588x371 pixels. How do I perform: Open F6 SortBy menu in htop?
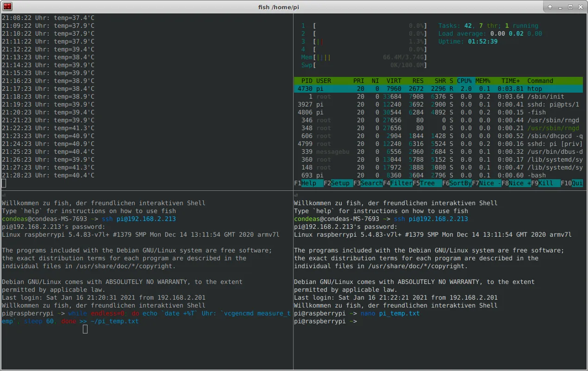click(x=457, y=183)
